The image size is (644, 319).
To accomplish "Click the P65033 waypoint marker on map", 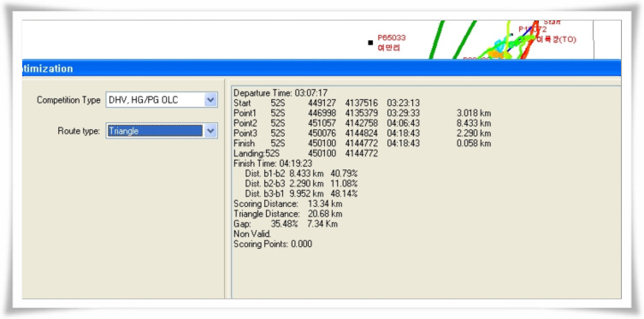I will [x=370, y=42].
